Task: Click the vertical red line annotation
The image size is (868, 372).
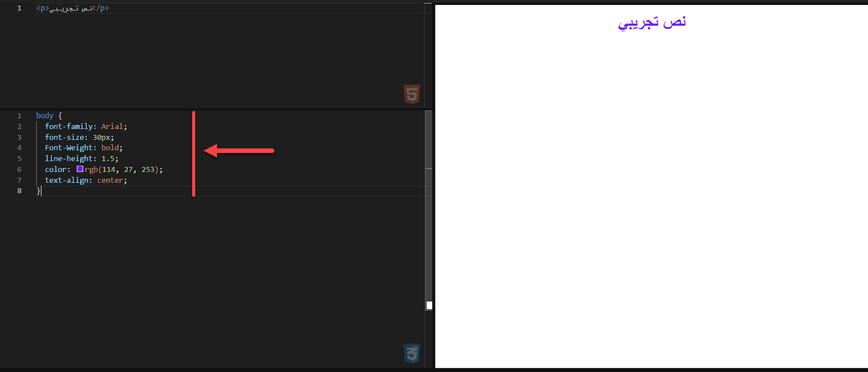Action: pos(194,154)
